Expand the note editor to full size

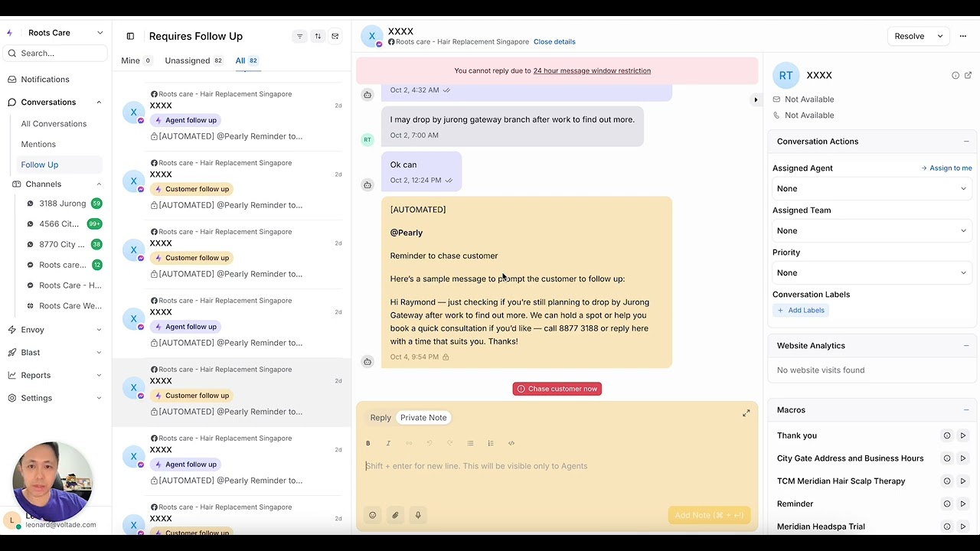click(746, 413)
